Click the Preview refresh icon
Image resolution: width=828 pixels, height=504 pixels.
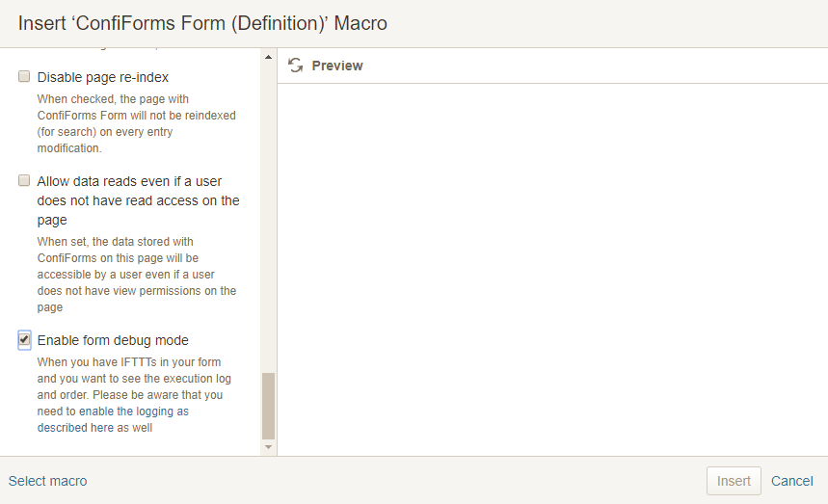[x=295, y=66]
